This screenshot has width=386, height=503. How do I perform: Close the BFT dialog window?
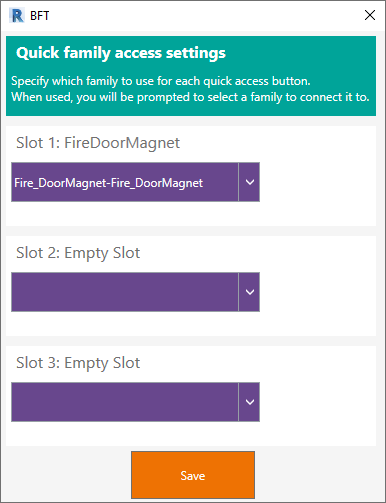(370, 15)
